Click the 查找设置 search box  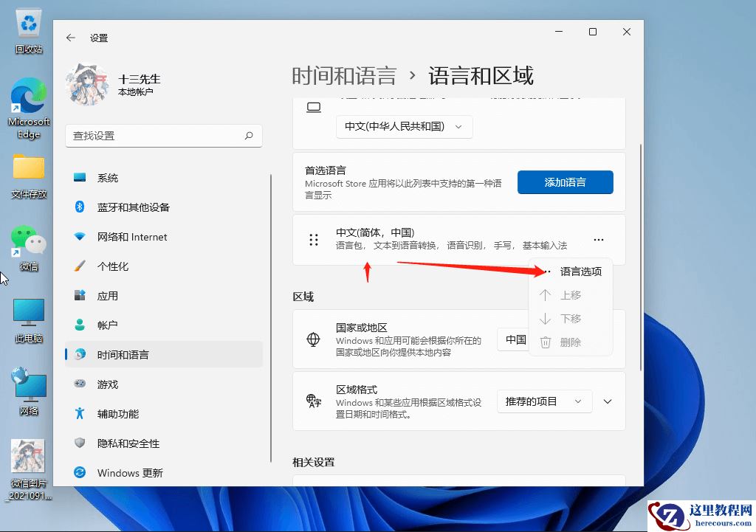[x=162, y=136]
